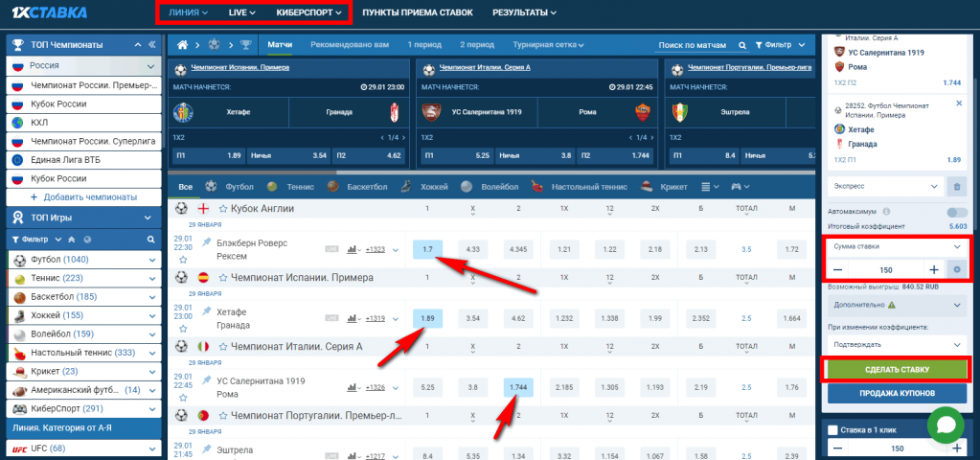The width and height of the screenshot is (980, 460).
Task: Expand the Дополнительно section
Action: pyautogui.click(x=897, y=305)
